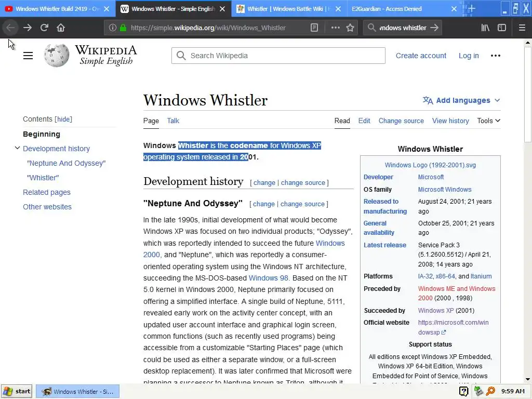Viewport: 532px width, 399px height.
Task: Collapse the Development history contents section
Action: pyautogui.click(x=17, y=148)
